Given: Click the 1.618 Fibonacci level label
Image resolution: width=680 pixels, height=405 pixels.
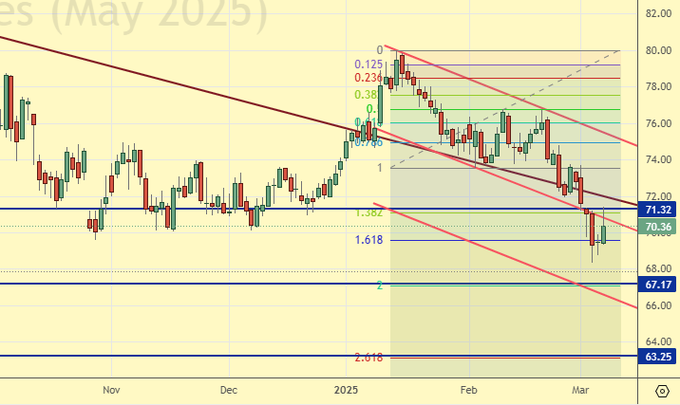Looking at the screenshot, I should point(369,241).
